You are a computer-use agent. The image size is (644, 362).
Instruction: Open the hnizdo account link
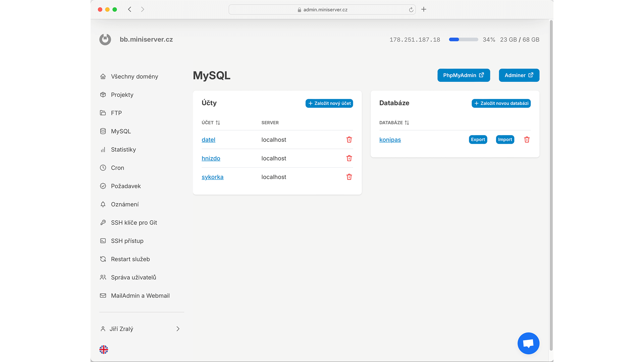pos(211,158)
